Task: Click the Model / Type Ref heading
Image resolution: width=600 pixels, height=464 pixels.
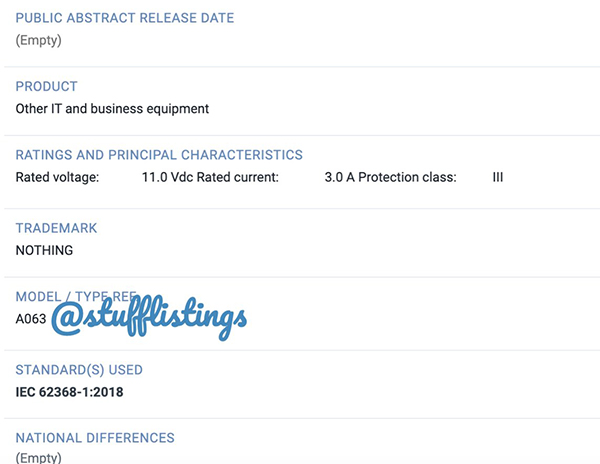Action: point(75,297)
